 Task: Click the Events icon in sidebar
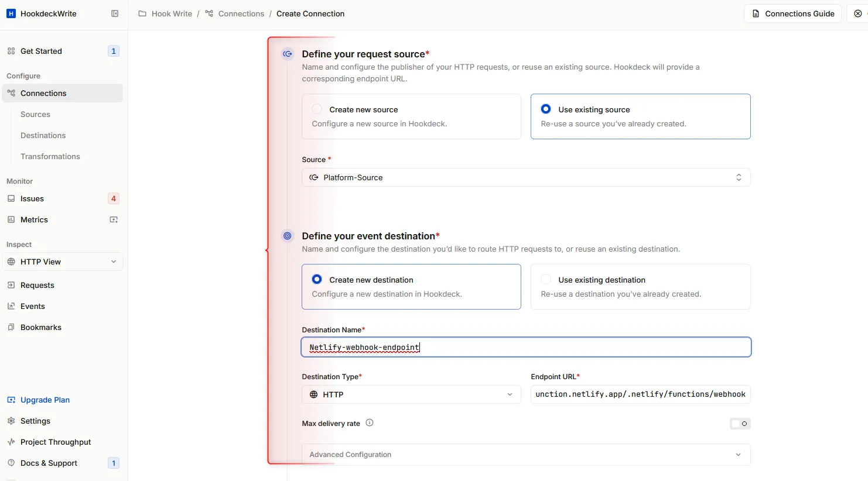pyautogui.click(x=11, y=306)
